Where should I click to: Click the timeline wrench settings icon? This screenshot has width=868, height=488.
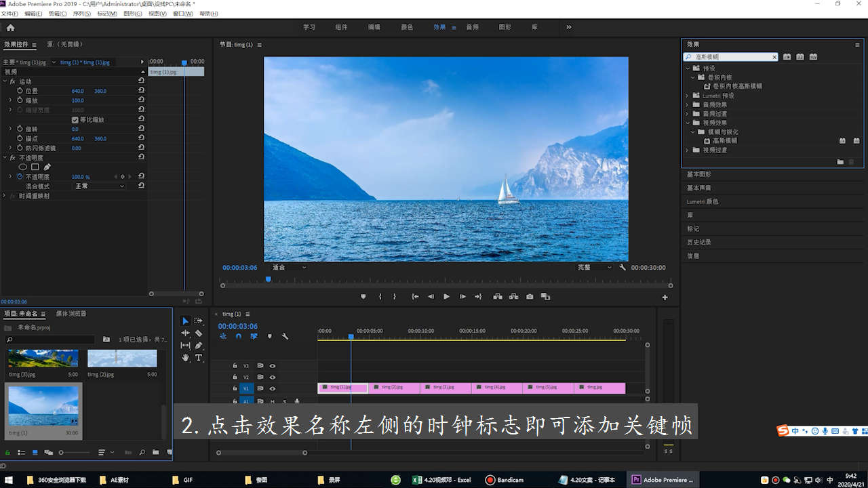(x=285, y=336)
